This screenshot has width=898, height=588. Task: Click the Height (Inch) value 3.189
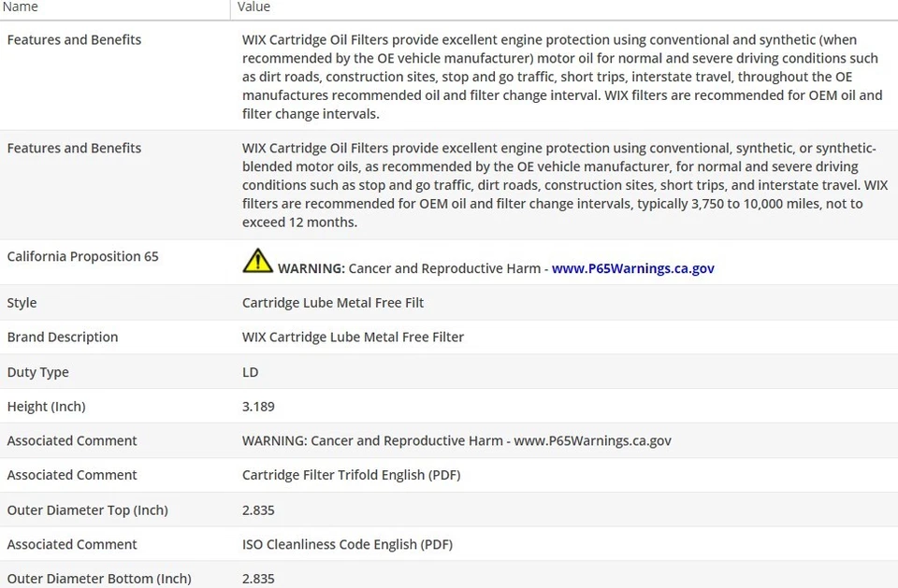point(258,407)
